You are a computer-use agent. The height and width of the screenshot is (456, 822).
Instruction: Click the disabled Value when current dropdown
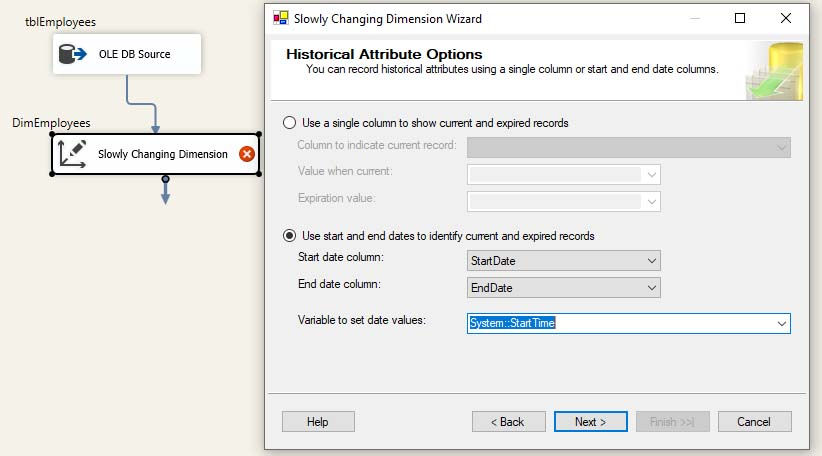coord(564,175)
